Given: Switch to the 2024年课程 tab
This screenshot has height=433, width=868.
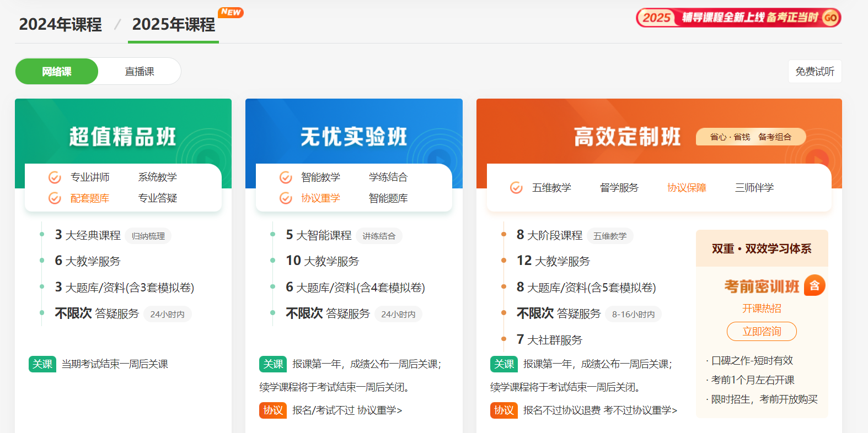Looking at the screenshot, I should click(60, 25).
